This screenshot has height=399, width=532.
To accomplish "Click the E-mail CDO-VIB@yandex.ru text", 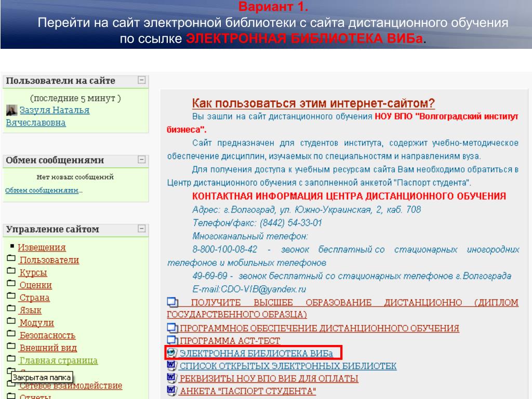I will pyautogui.click(x=249, y=289).
